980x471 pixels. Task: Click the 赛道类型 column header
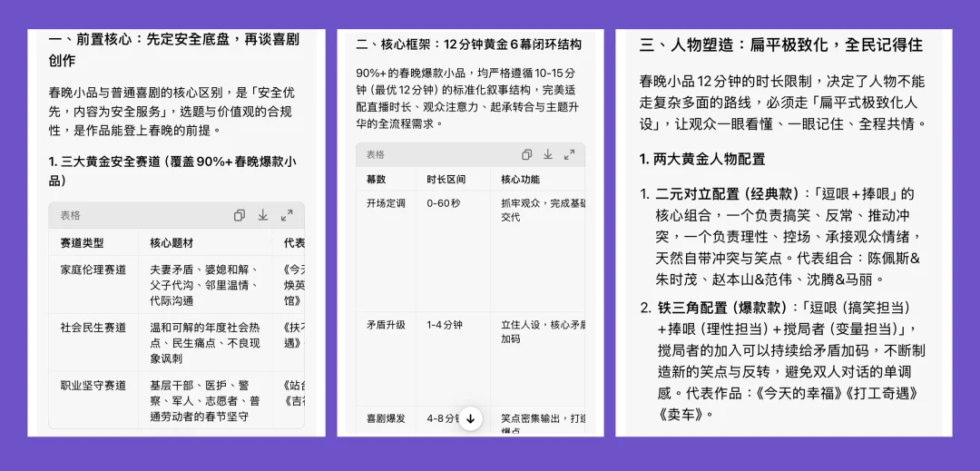82,243
